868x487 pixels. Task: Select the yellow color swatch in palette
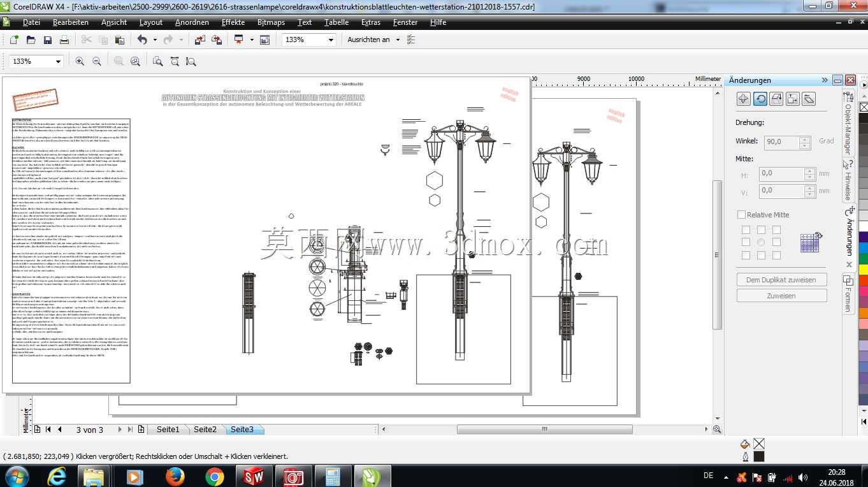point(864,270)
